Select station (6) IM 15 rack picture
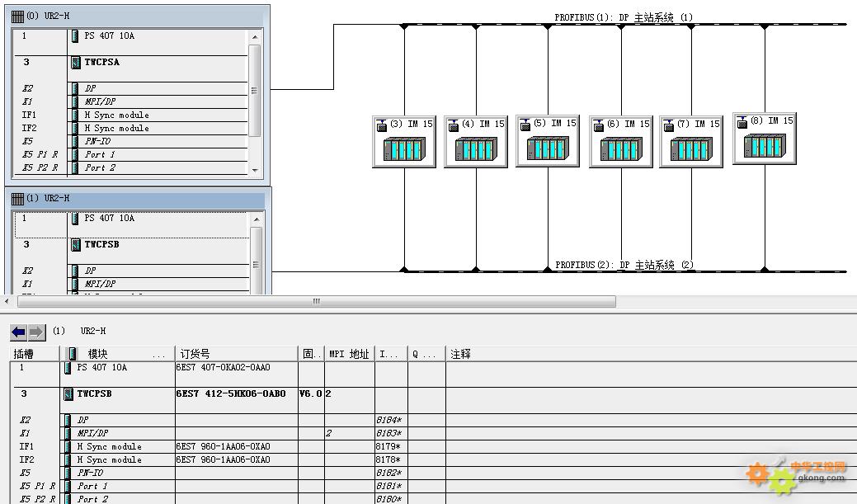The width and height of the screenshot is (857, 504). tap(621, 148)
